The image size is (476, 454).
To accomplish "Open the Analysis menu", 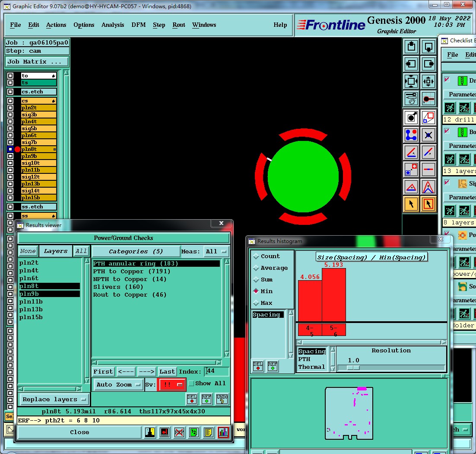I will pyautogui.click(x=113, y=25).
